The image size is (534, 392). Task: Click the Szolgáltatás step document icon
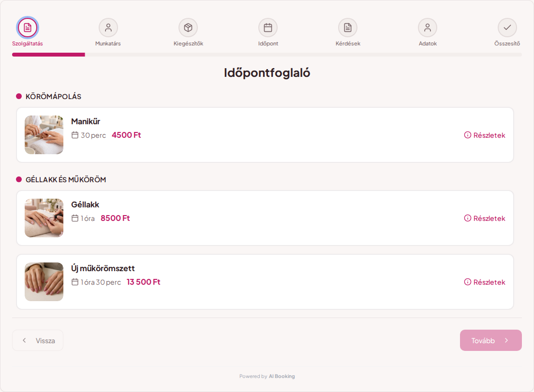coord(28,28)
